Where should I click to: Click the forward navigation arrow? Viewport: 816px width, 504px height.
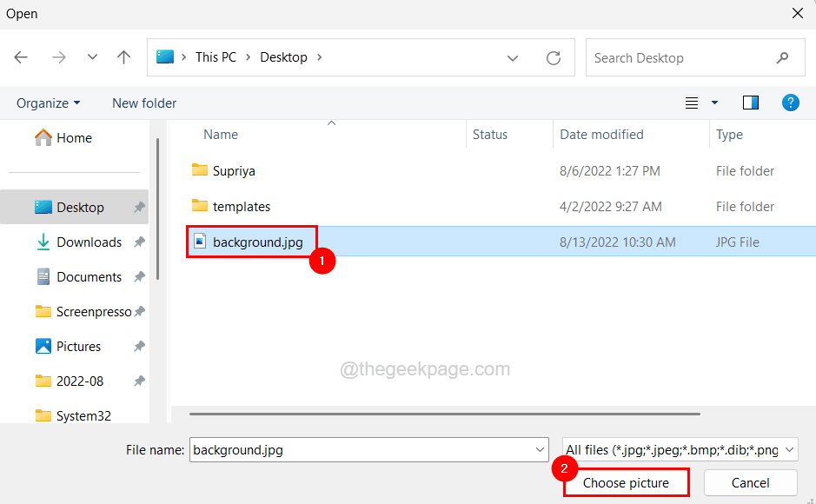58,57
